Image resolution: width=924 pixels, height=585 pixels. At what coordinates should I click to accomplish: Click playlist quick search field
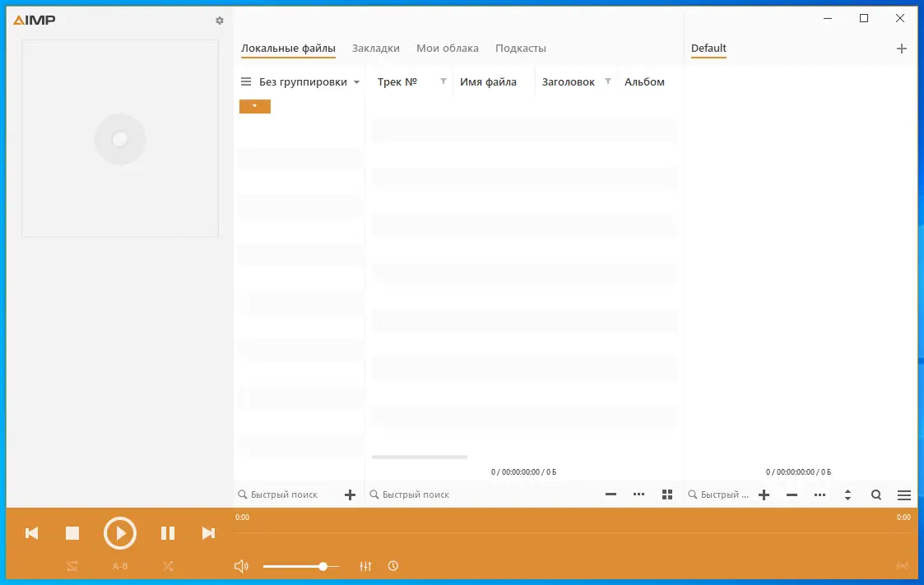718,494
